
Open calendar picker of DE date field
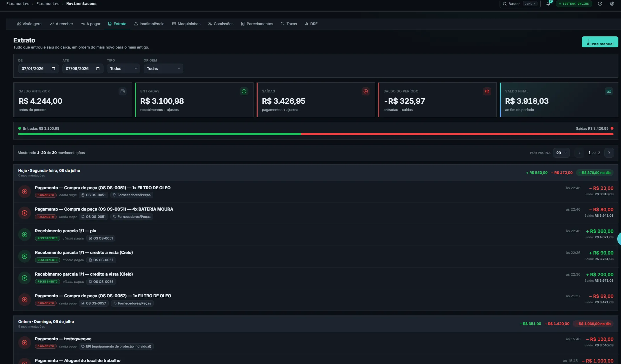(53, 68)
